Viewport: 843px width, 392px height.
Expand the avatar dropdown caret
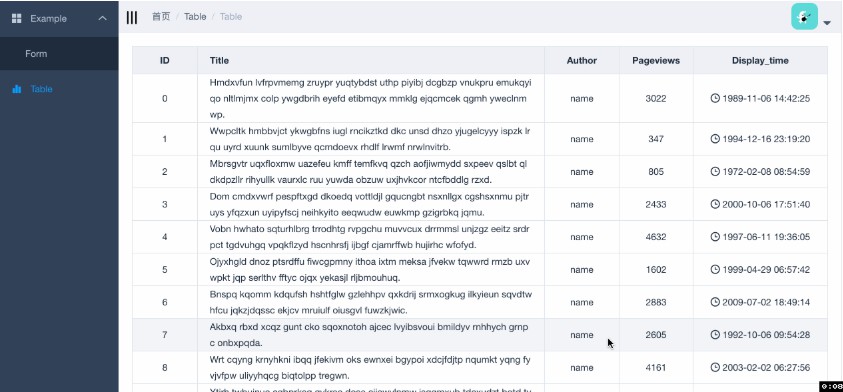point(827,23)
